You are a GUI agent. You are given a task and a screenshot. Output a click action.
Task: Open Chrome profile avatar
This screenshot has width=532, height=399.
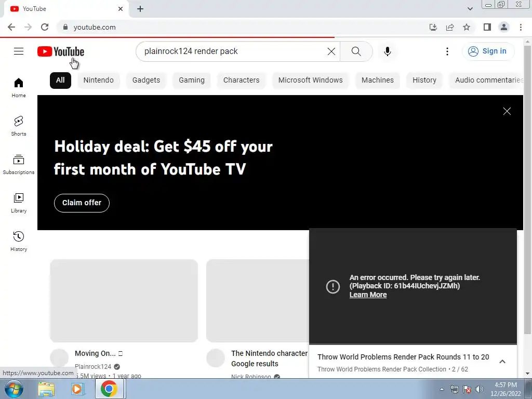coord(504,27)
